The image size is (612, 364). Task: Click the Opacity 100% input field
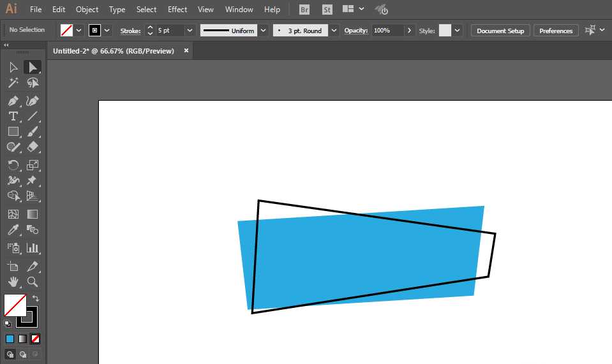pyautogui.click(x=387, y=31)
